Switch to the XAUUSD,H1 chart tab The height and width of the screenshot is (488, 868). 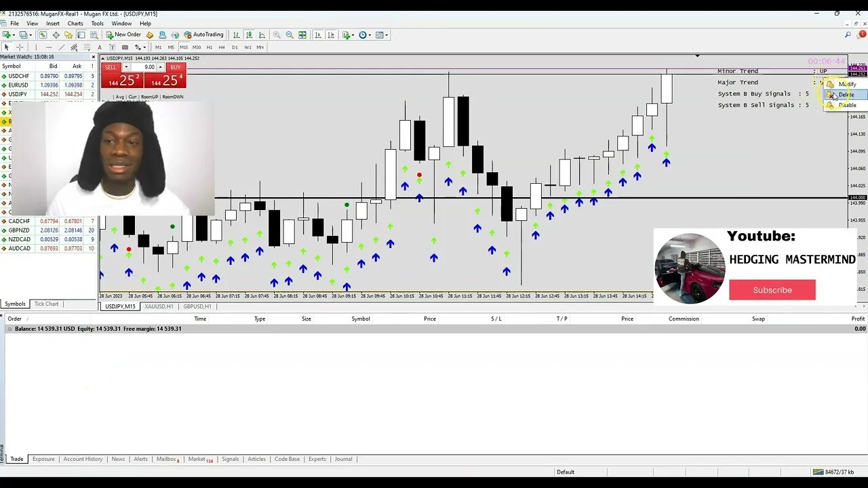coord(159,306)
